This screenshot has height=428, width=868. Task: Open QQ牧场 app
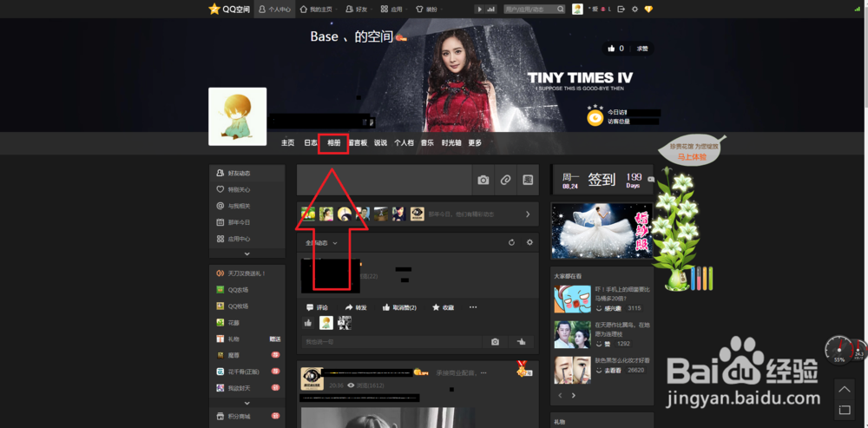click(238, 306)
